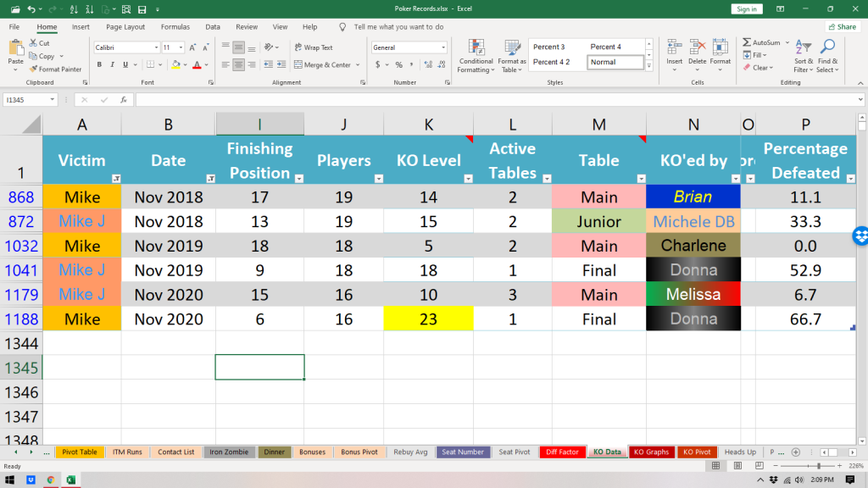Open the General number format dropdown
Image resolution: width=868 pixels, height=488 pixels.
pyautogui.click(x=442, y=47)
